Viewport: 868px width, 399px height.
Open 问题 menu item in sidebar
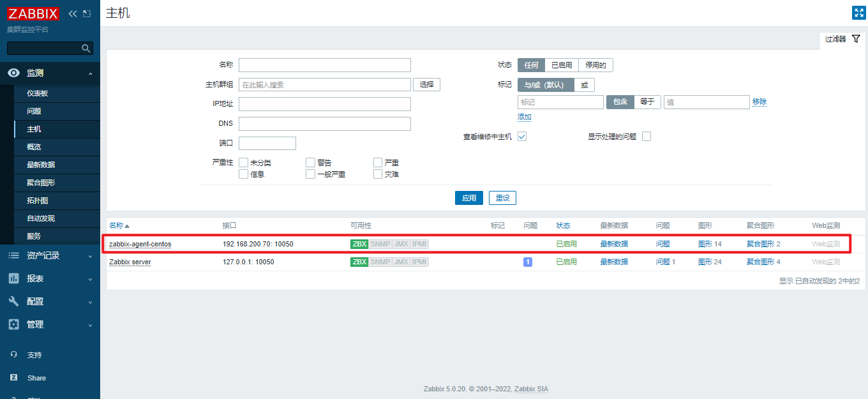pyautogui.click(x=57, y=111)
